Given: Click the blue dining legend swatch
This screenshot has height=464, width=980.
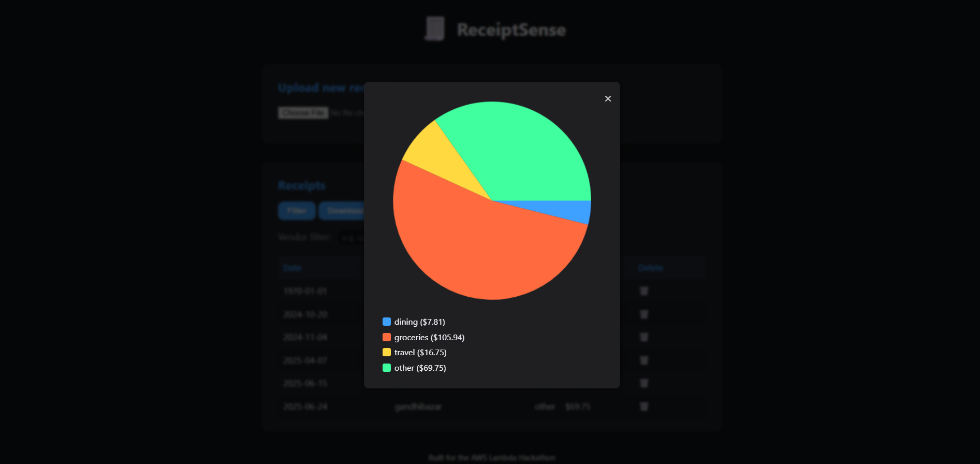Looking at the screenshot, I should click(387, 322).
